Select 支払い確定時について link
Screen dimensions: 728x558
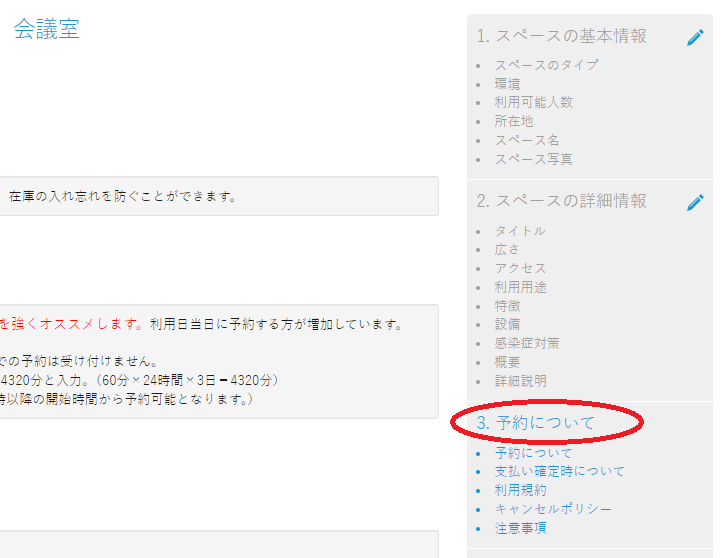pos(560,471)
